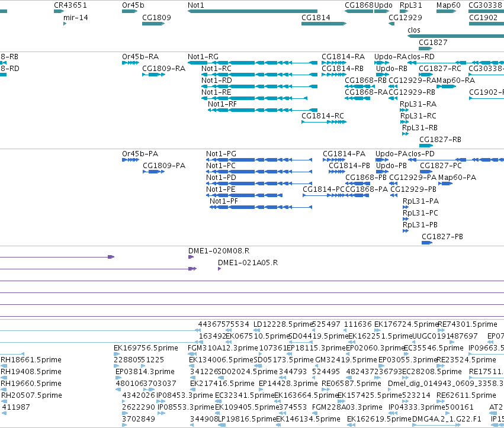
Task: Select the RH18661.5prime EST label
Action: 31,359
